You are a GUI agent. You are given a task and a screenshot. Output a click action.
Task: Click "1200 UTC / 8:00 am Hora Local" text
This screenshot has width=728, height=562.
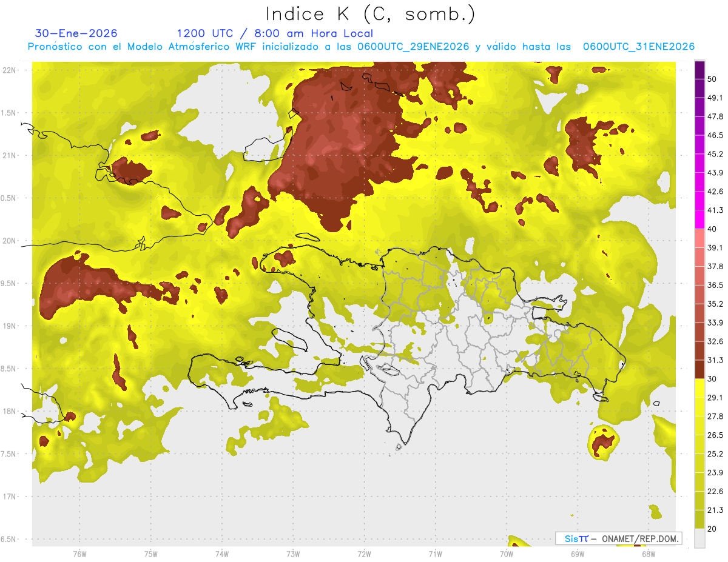point(275,33)
